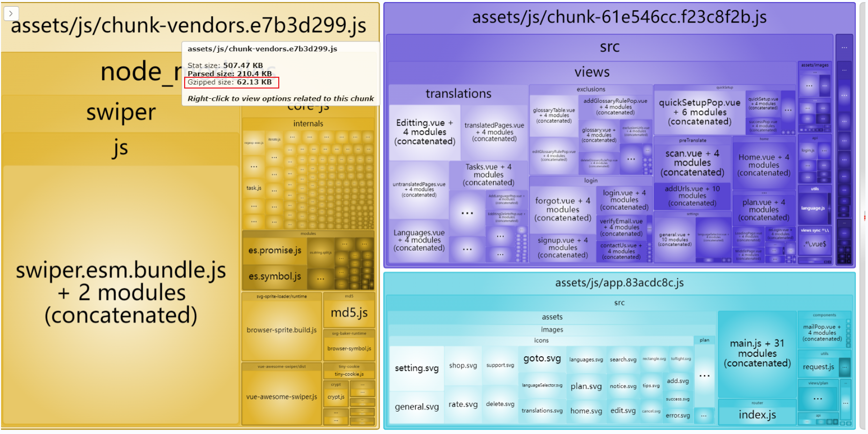Viewport: 868px width, 434px height.
Task: Select the general.svg block
Action: pos(417,407)
